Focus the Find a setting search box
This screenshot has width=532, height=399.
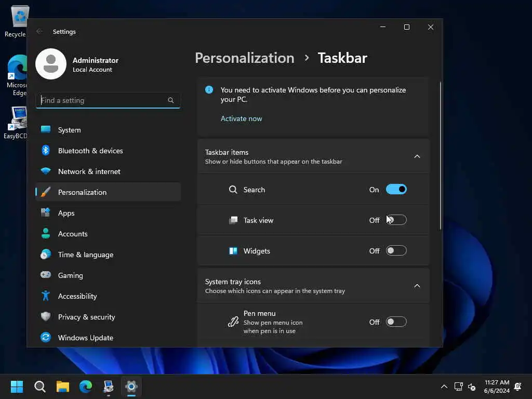pos(108,100)
